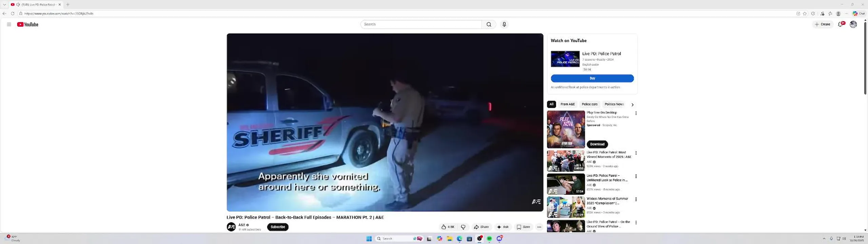Select the Politics News filter chip
This screenshot has width=868, height=244.
point(614,104)
